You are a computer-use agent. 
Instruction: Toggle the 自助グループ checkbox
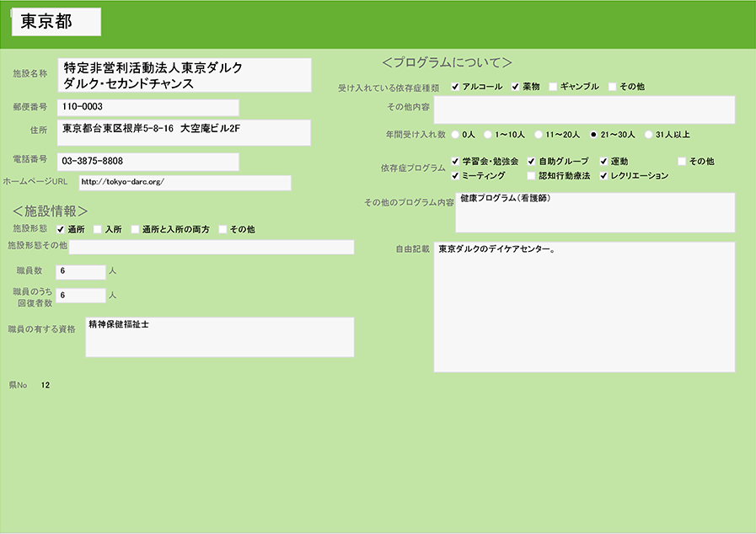coord(531,161)
